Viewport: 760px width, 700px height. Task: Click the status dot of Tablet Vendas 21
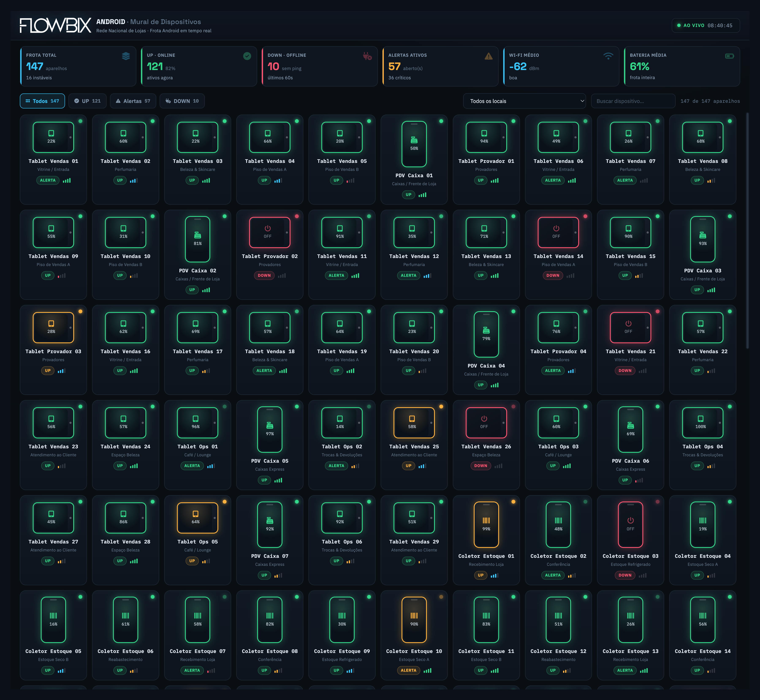click(x=657, y=311)
